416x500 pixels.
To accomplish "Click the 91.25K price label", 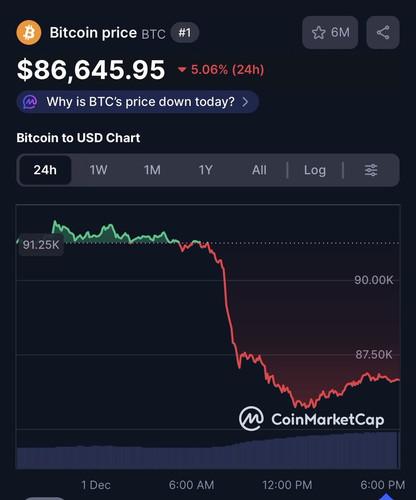I will tap(41, 245).
